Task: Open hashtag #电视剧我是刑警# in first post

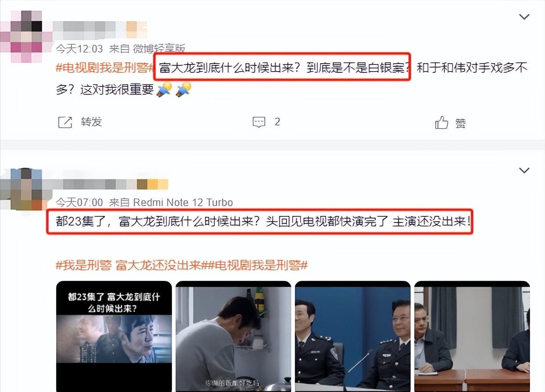Action: point(106,68)
